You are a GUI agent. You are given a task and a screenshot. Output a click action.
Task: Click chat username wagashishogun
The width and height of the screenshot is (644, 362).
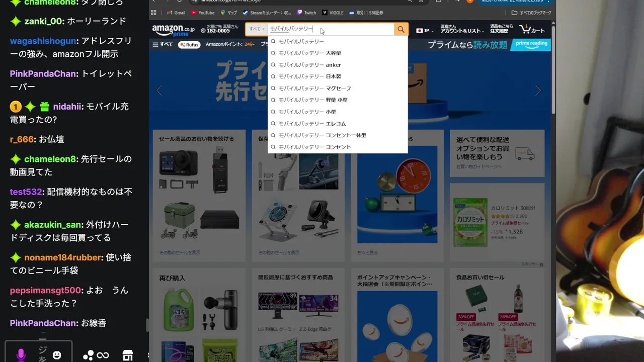(43, 41)
